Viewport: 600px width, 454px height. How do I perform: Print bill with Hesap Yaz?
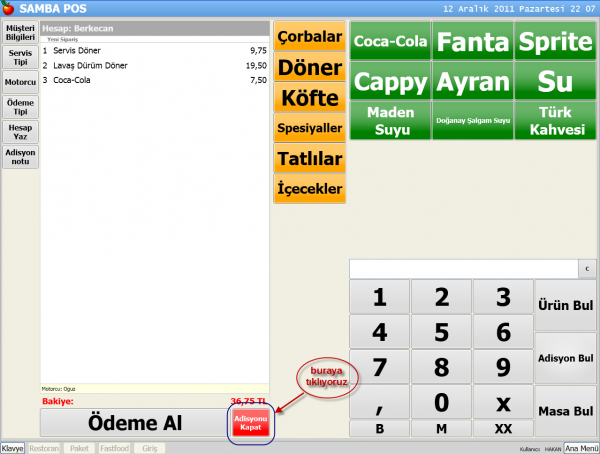[x=20, y=132]
